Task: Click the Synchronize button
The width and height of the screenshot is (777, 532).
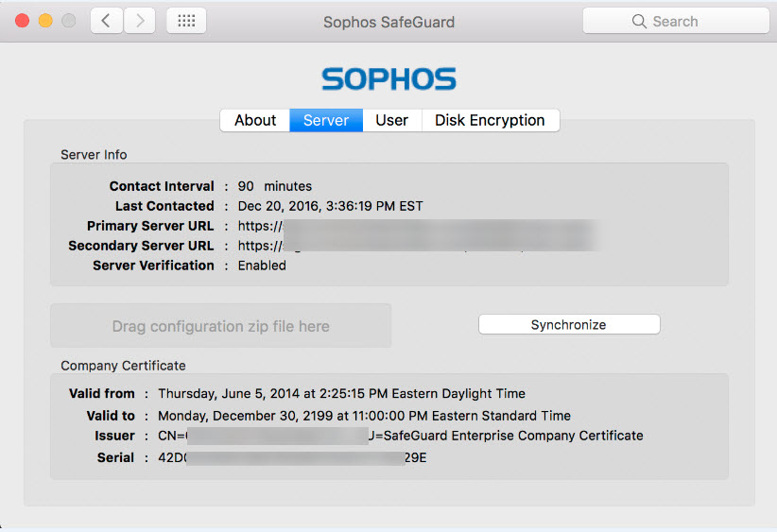Action: click(569, 324)
